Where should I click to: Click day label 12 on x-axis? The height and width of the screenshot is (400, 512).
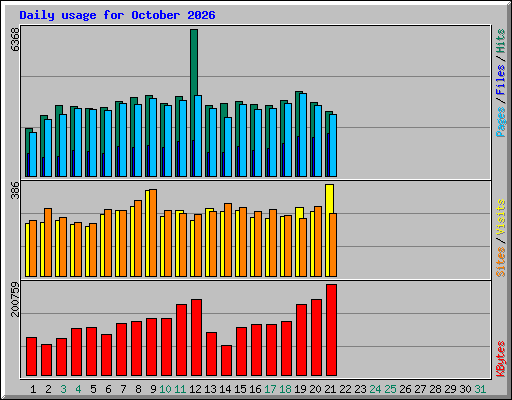(x=195, y=389)
